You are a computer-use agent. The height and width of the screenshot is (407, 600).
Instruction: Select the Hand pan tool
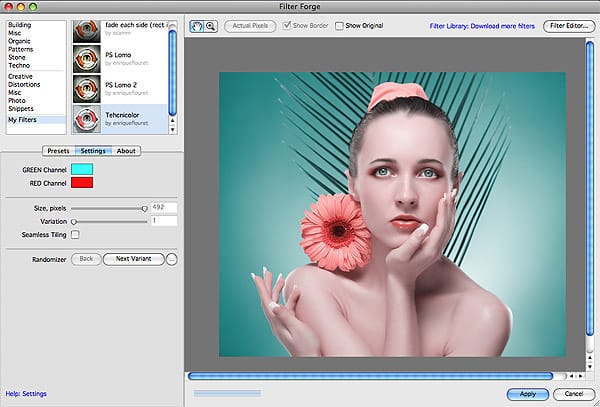[x=197, y=26]
